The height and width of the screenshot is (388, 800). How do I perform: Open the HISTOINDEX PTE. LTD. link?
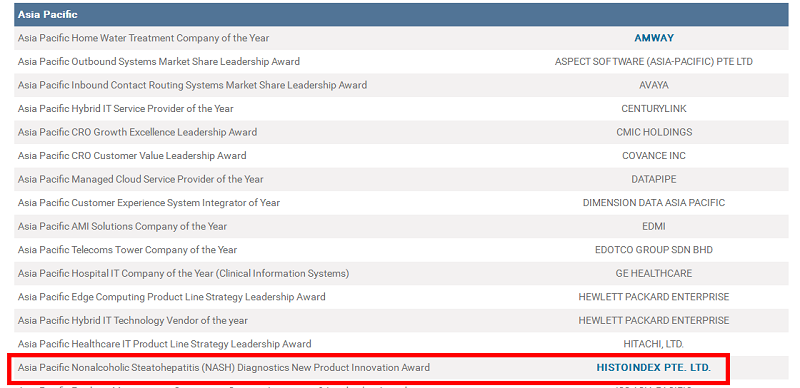(x=654, y=368)
